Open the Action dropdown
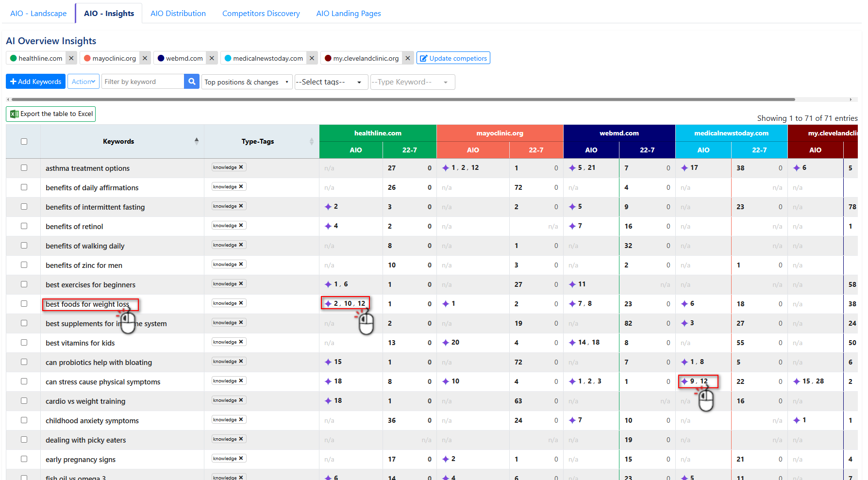 click(x=83, y=82)
